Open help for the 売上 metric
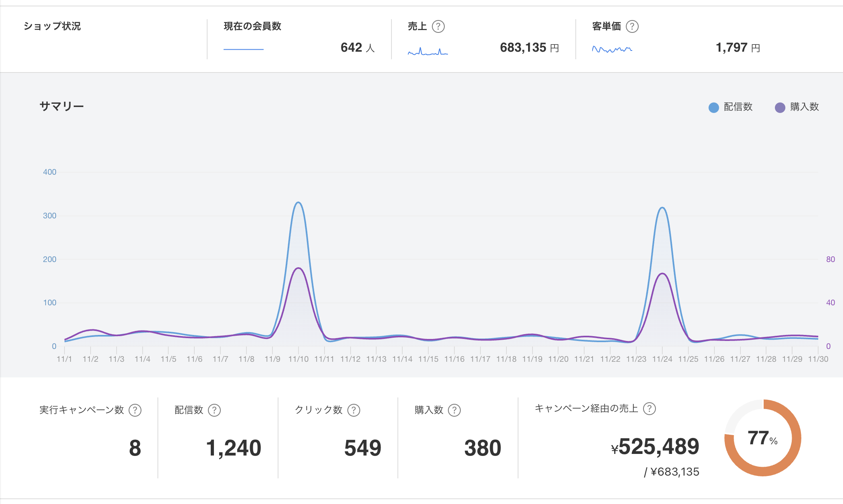This screenshot has width=843, height=504. (x=439, y=26)
